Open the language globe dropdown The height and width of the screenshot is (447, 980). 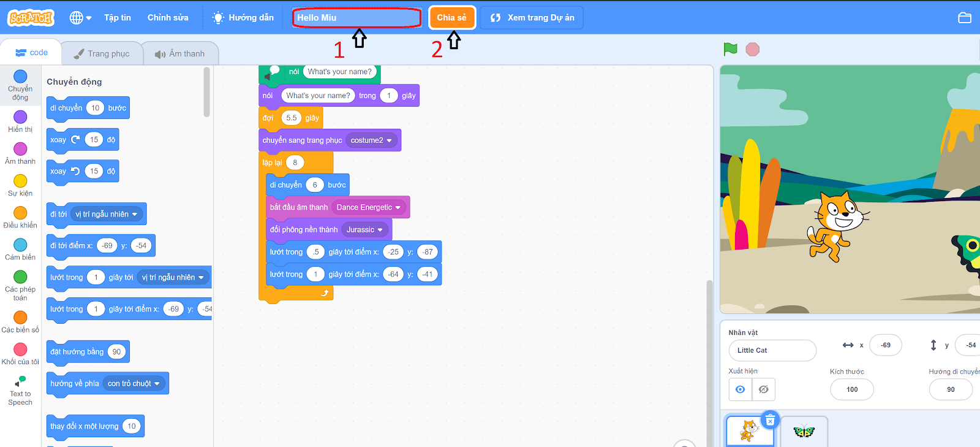(80, 18)
